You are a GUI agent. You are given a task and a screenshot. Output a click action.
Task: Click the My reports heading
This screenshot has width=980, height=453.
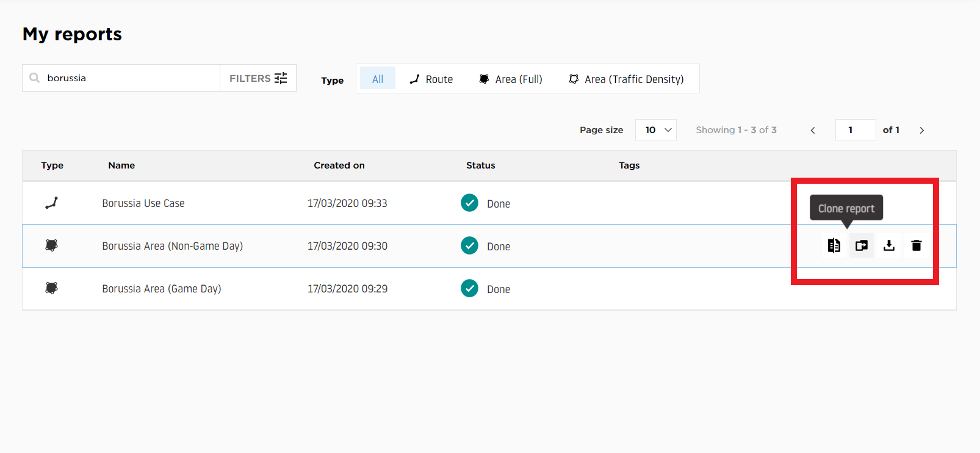tap(72, 34)
